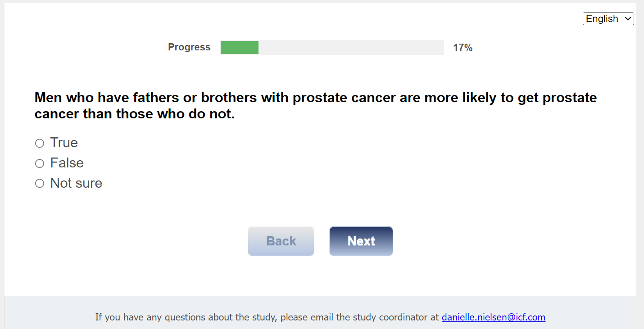This screenshot has width=644, height=329.
Task: Select the True radio button
Action: 40,143
